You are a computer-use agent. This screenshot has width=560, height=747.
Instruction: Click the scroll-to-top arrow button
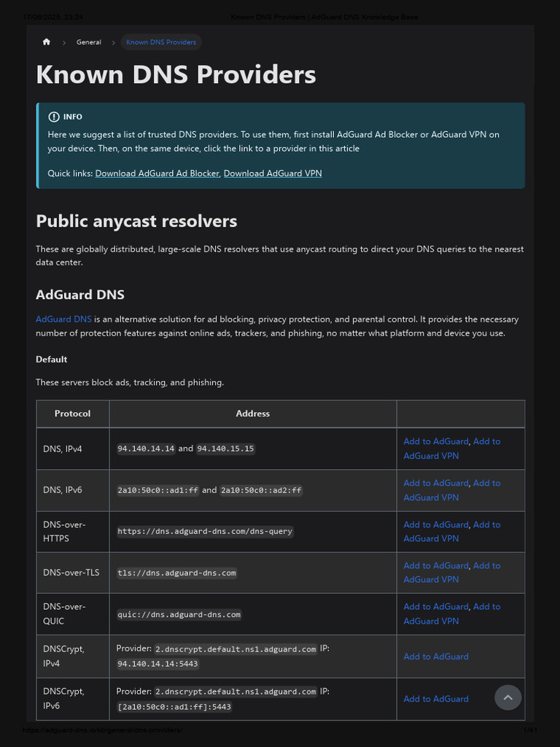(507, 697)
